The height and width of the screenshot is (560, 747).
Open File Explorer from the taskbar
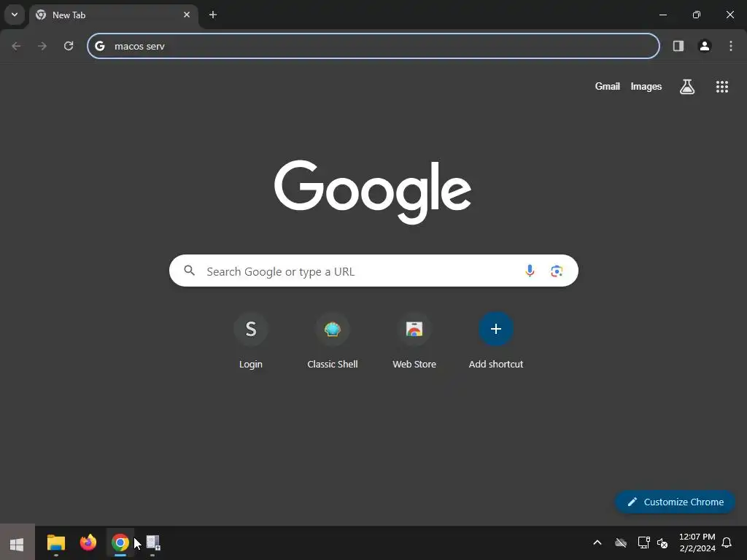point(55,542)
